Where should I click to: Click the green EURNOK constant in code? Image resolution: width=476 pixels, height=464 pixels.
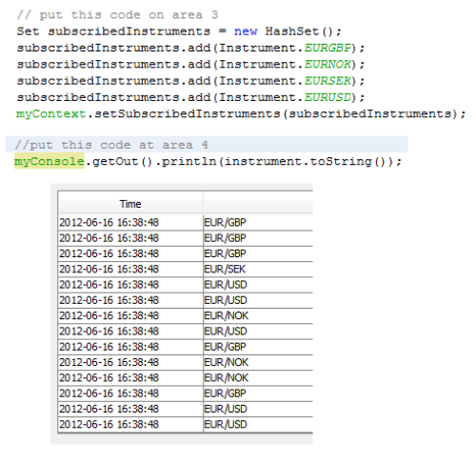(327, 65)
